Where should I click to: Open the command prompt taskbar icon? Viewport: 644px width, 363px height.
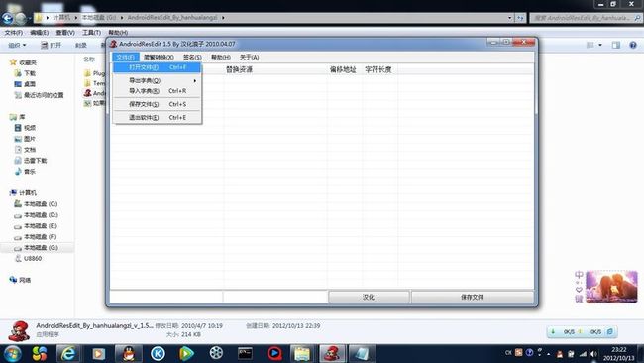pyautogui.click(x=245, y=353)
